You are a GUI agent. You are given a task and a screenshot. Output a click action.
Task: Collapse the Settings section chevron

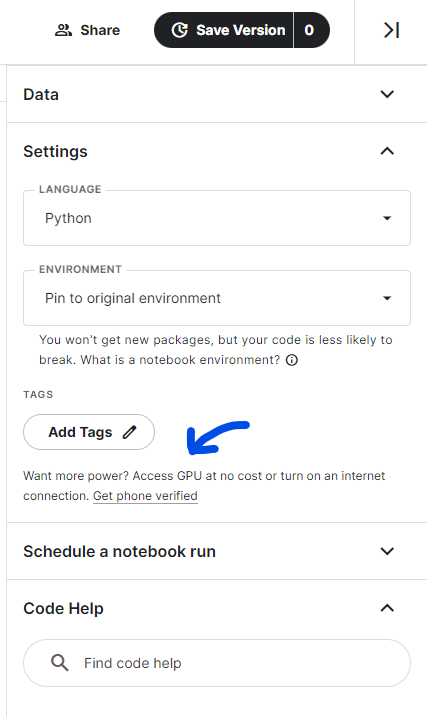(x=387, y=151)
